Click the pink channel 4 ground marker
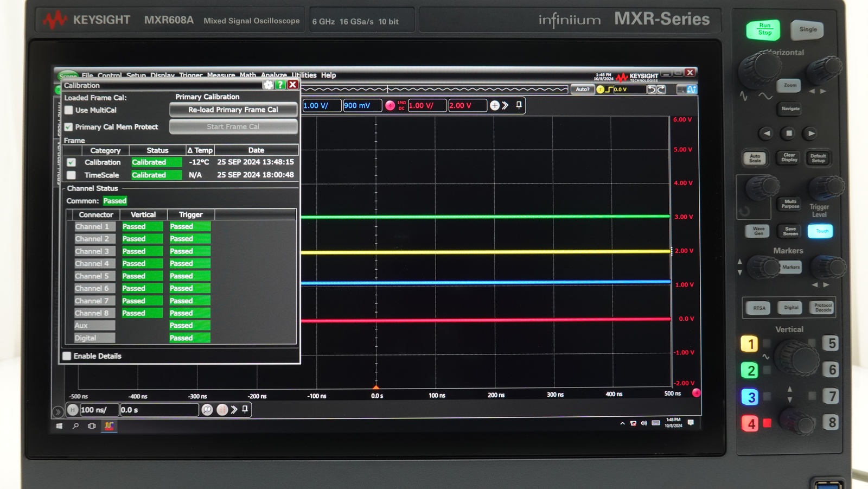Viewport: 868px width, 489px height. (697, 393)
